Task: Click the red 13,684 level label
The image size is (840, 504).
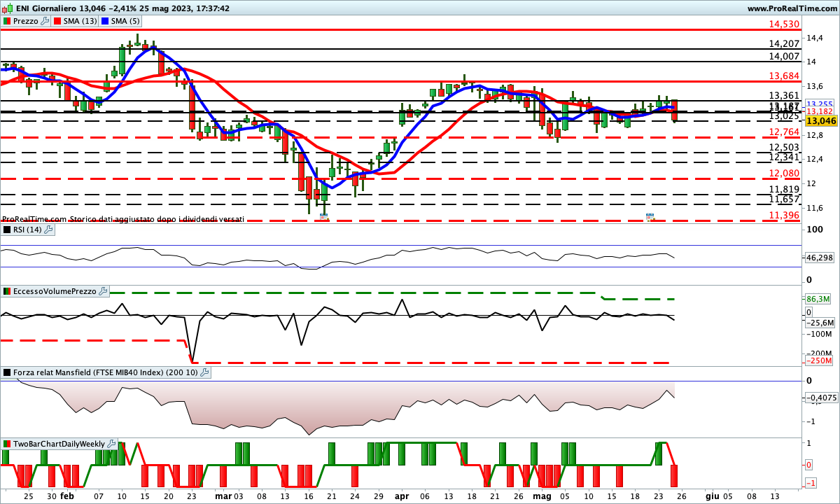Action: (784, 76)
